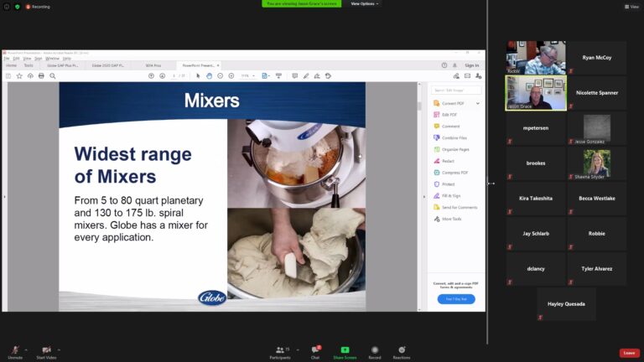Open the Acrobat help question icon

pos(444,65)
